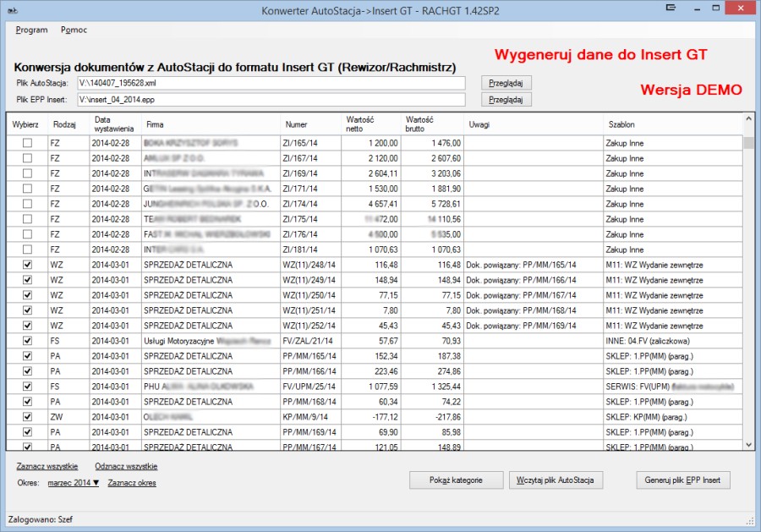761x532 pixels.
Task: Check the box for row ZI/174/14
Action: (x=27, y=204)
